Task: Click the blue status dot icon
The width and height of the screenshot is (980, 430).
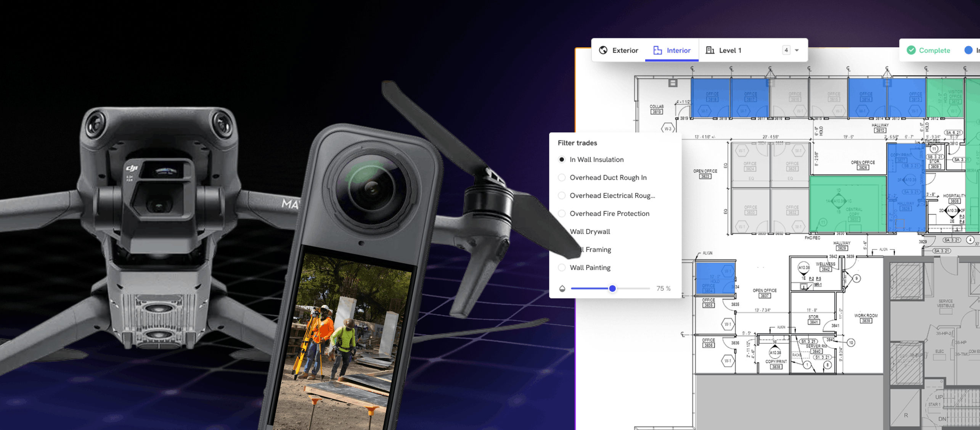Action: click(968, 50)
